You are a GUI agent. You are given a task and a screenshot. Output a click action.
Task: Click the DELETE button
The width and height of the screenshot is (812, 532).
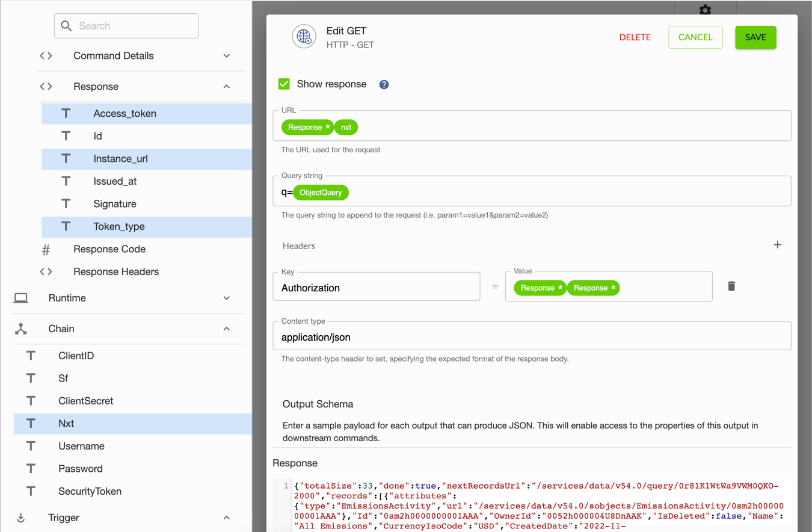click(x=635, y=37)
